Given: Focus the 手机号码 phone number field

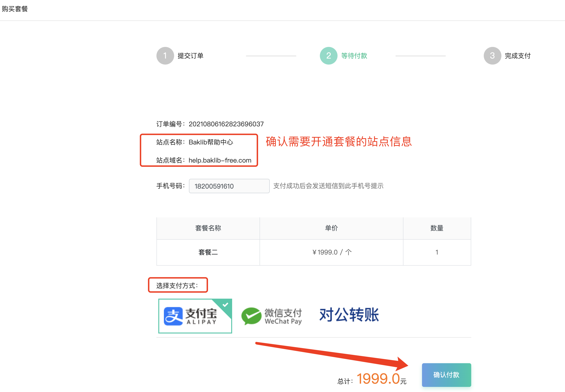Looking at the screenshot, I should coord(229,186).
